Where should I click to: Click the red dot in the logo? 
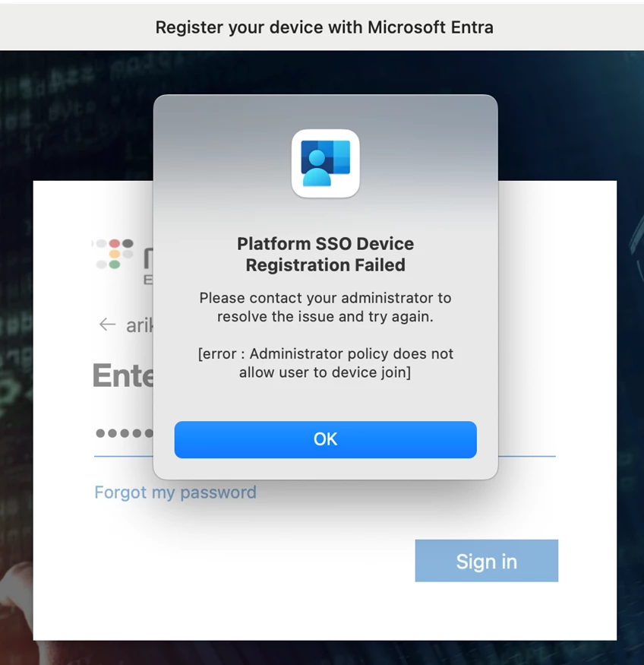point(115,244)
